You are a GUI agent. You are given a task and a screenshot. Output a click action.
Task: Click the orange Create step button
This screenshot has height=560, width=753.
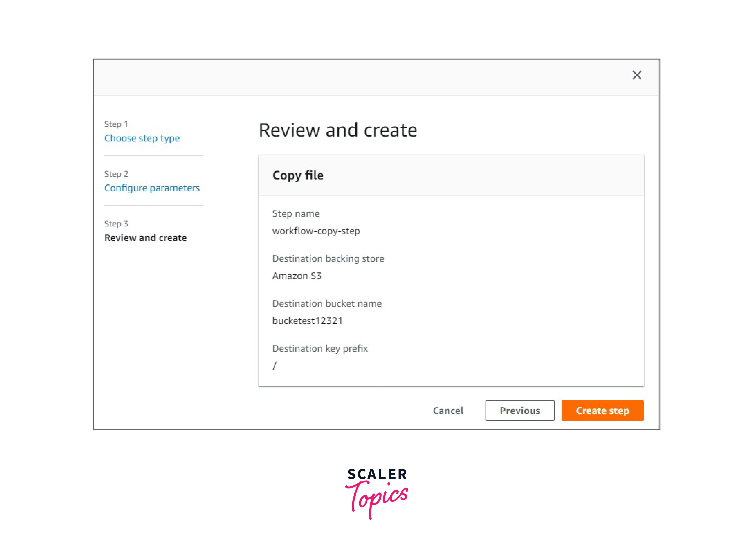pos(602,411)
